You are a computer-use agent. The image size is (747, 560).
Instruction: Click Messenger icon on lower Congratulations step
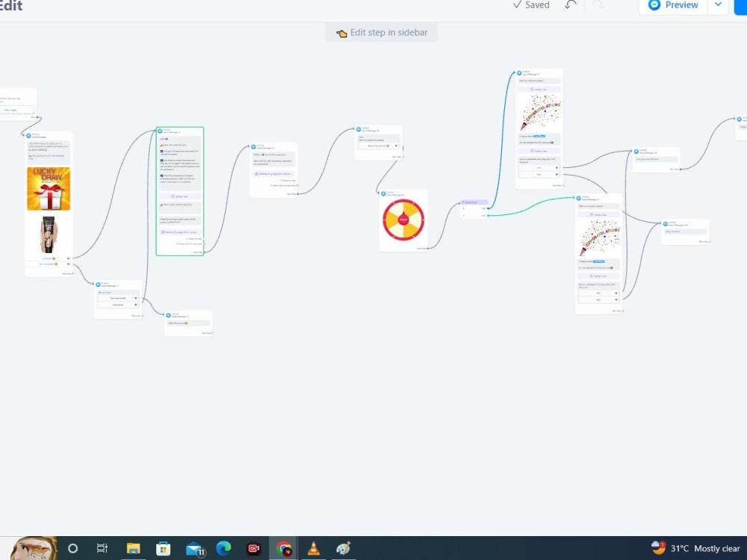[x=579, y=198]
